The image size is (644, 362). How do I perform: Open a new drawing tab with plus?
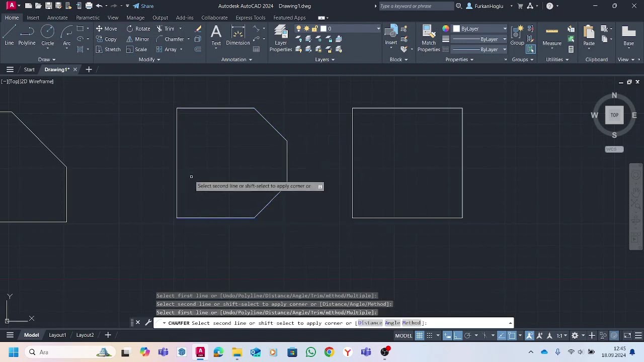(x=89, y=69)
